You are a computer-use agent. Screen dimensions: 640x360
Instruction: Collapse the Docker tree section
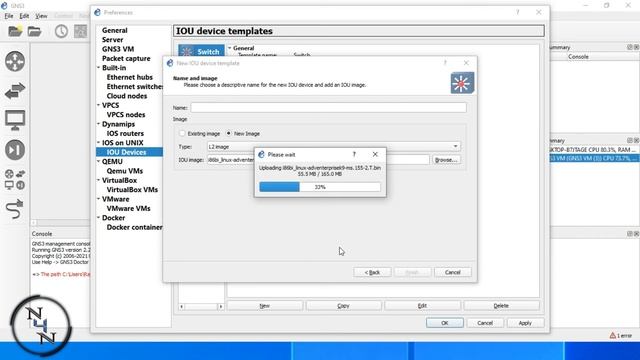coord(98,218)
